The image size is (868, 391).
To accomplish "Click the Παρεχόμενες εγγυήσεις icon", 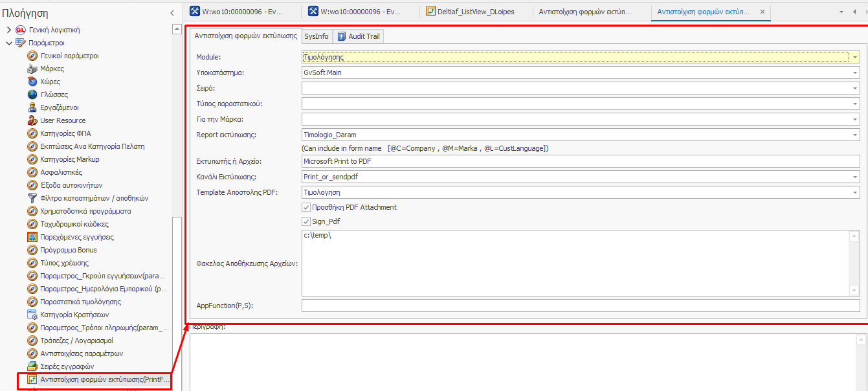I will click(x=32, y=237).
